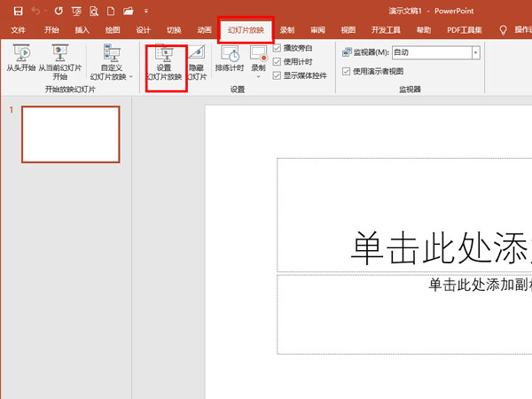Image resolution: width=532 pixels, height=399 pixels.
Task: Click the 隐藏幻灯片 hide slide icon
Action: pos(197,55)
